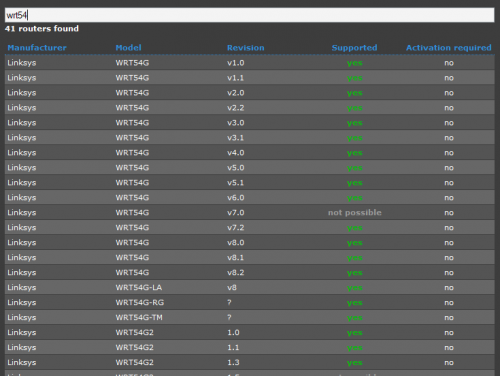Sort by Revision column header

click(246, 48)
